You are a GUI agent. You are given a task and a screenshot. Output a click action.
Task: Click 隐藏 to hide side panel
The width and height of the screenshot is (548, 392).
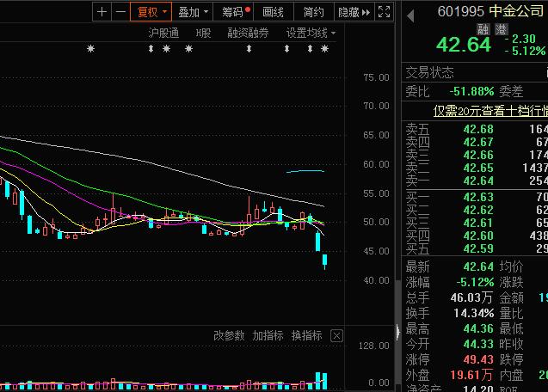point(354,12)
